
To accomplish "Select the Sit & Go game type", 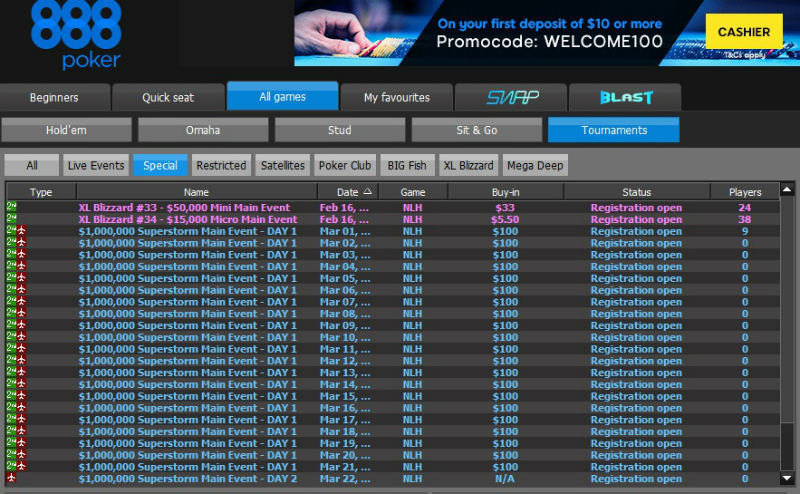I will pos(476,130).
